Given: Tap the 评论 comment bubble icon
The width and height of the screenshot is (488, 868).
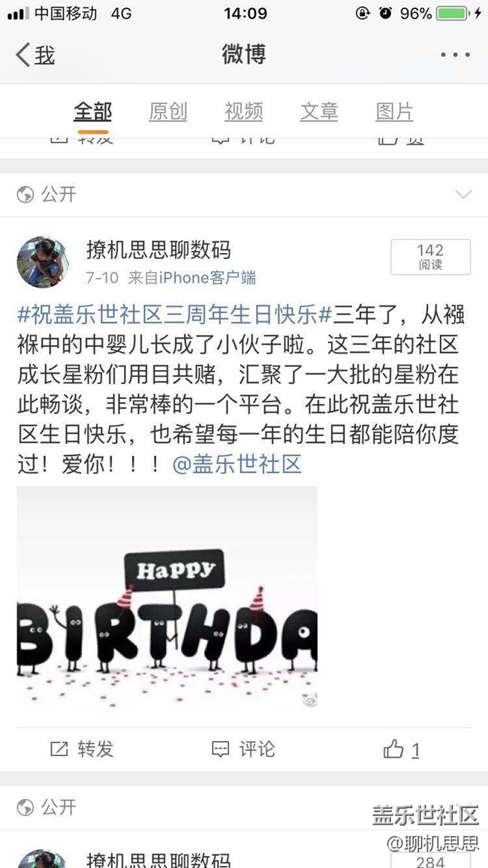Looking at the screenshot, I should coord(220,749).
